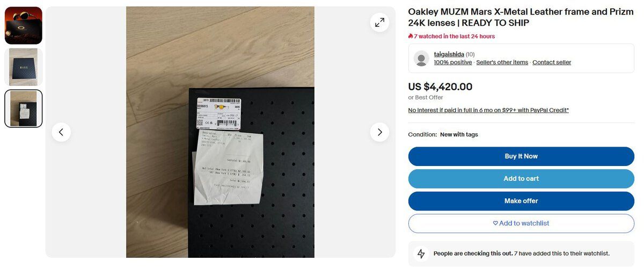Click the main receipt product image

pos(220,132)
